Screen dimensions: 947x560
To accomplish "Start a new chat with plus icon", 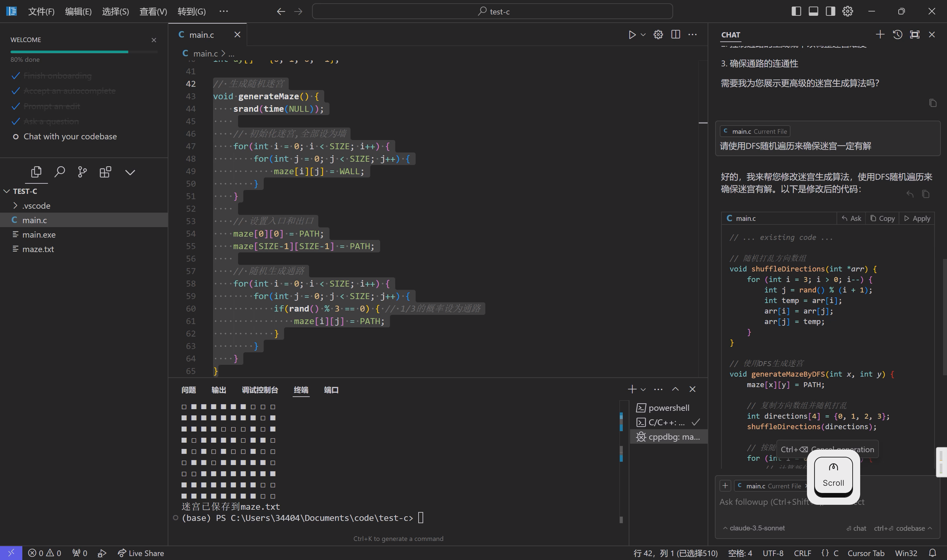I will (880, 34).
